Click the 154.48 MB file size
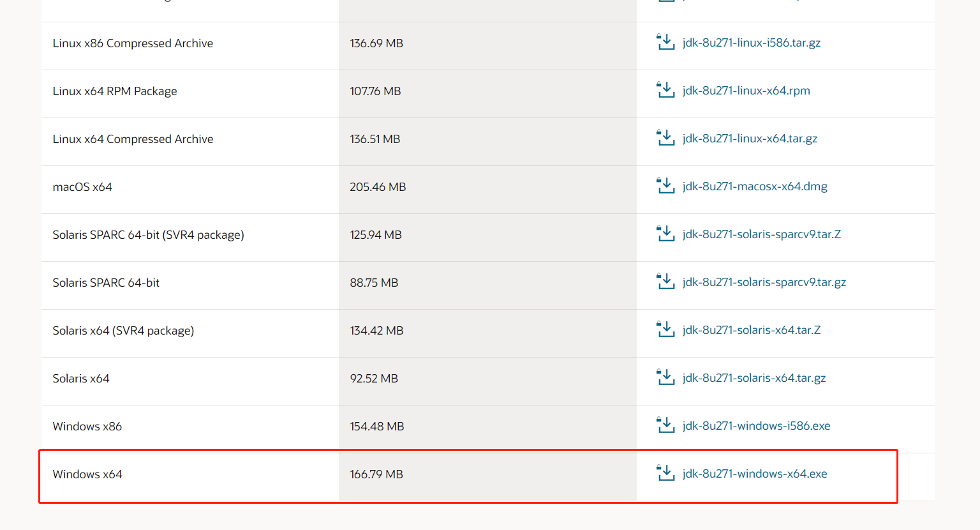The image size is (980, 530). (x=377, y=427)
